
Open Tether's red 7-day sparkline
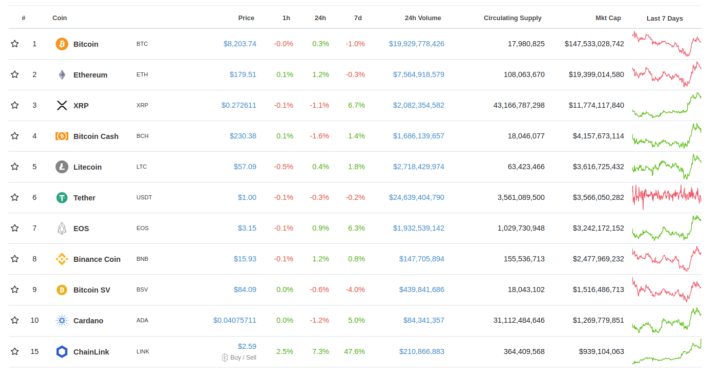point(667,197)
